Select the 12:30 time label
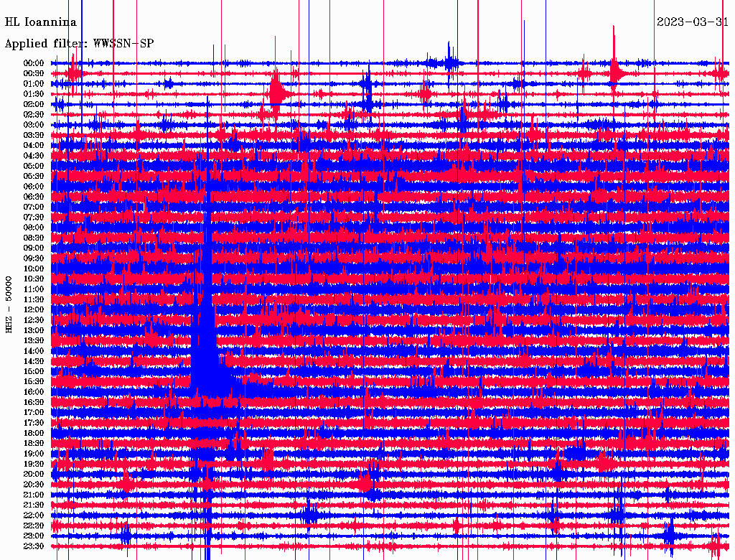The width and height of the screenshot is (735, 560). click(34, 320)
